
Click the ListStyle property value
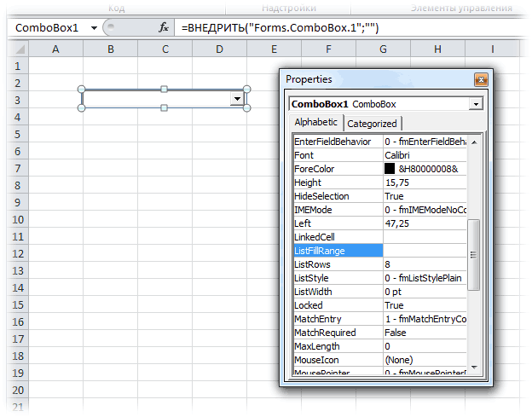(425, 278)
